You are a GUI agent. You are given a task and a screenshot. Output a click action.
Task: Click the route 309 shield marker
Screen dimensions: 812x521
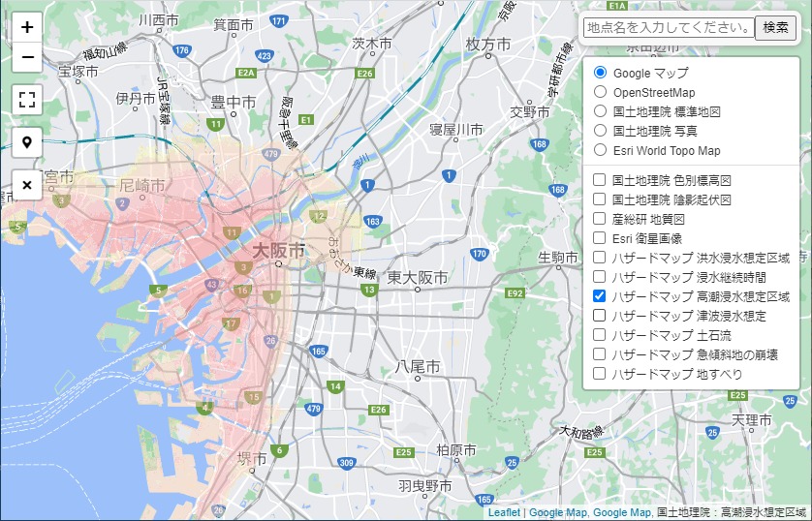tap(347, 463)
